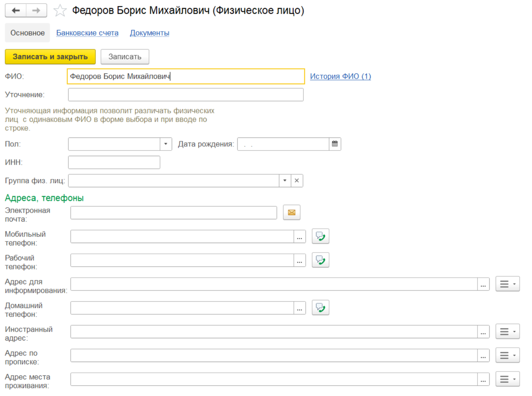
Task: Open the История ФИО (1) link
Action: click(340, 76)
